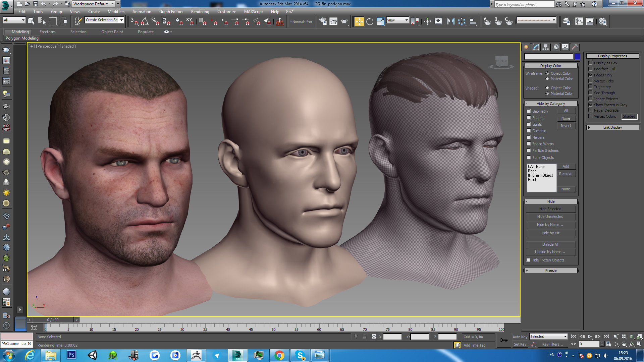This screenshot has width=644, height=362.
Task: Open the Create panel with the sunburst icon
Action: (x=526, y=47)
